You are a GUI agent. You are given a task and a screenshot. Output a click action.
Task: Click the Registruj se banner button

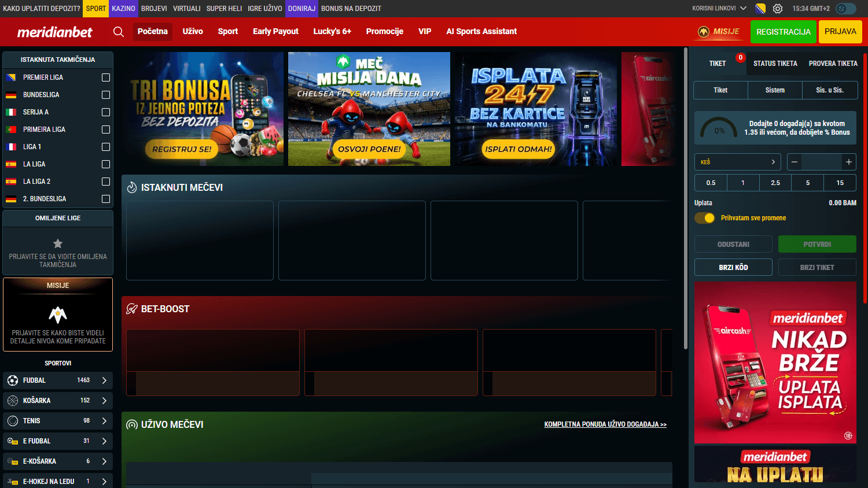[x=182, y=149]
